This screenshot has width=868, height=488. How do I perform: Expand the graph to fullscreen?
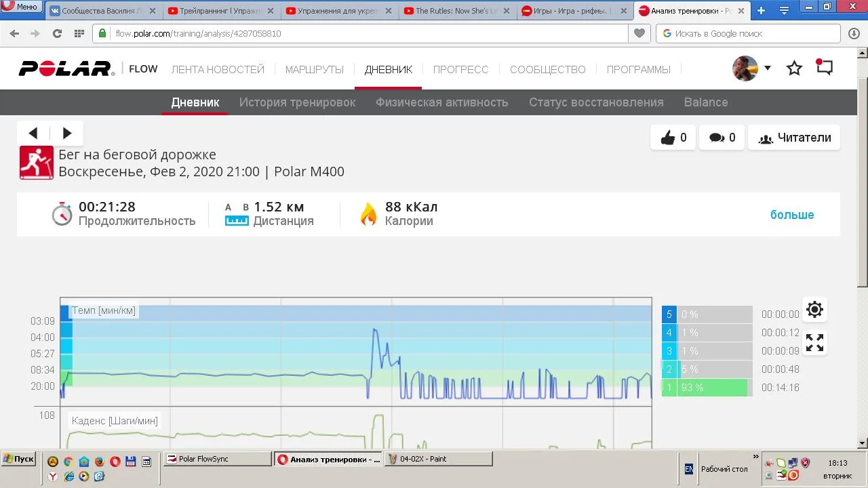(814, 343)
